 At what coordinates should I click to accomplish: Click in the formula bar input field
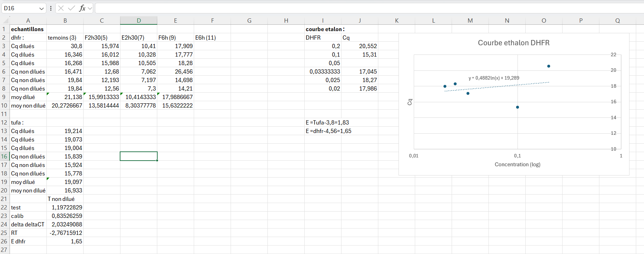(354, 8)
